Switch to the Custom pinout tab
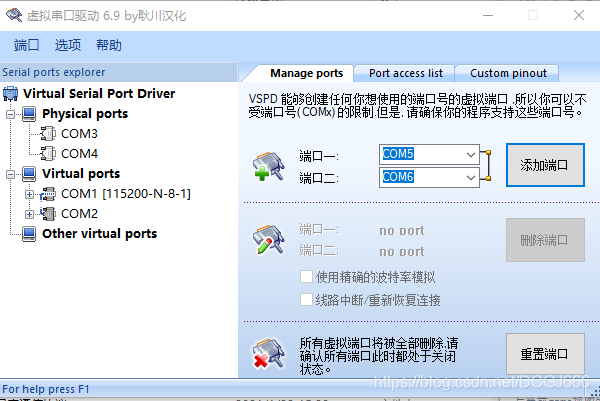 (508, 73)
